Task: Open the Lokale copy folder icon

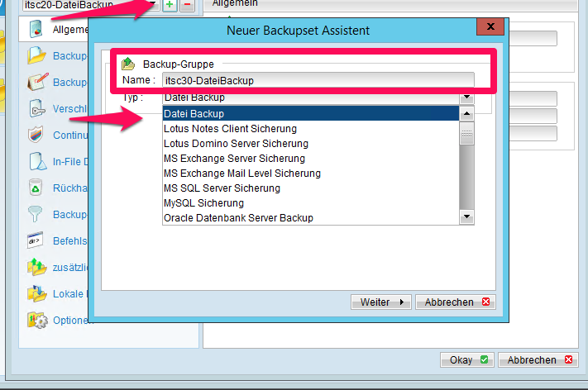Action: click(36, 293)
